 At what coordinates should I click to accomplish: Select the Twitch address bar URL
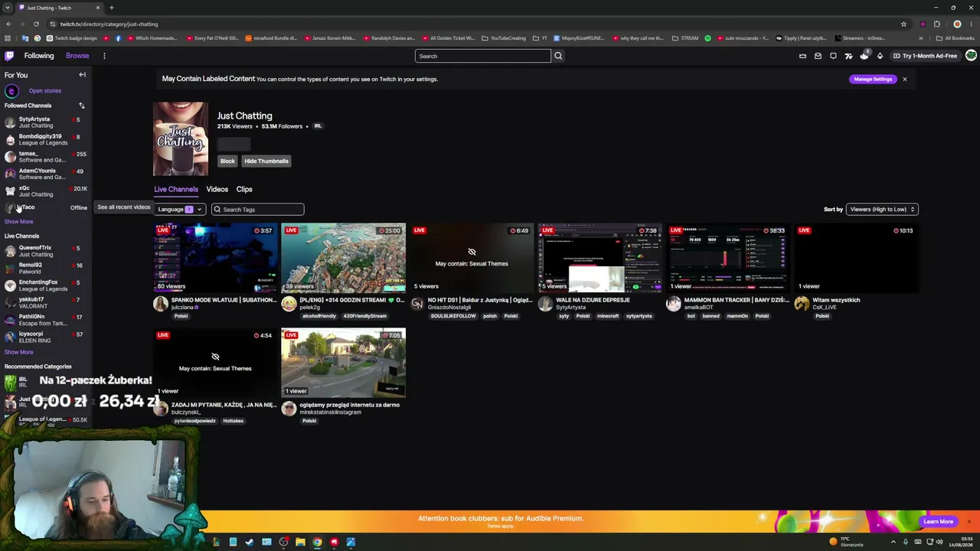pyautogui.click(x=109, y=24)
